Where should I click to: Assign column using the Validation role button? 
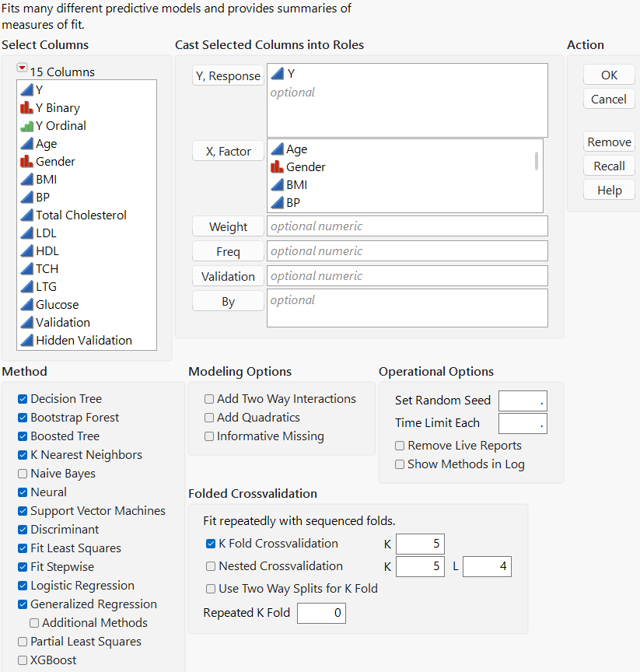(x=228, y=277)
